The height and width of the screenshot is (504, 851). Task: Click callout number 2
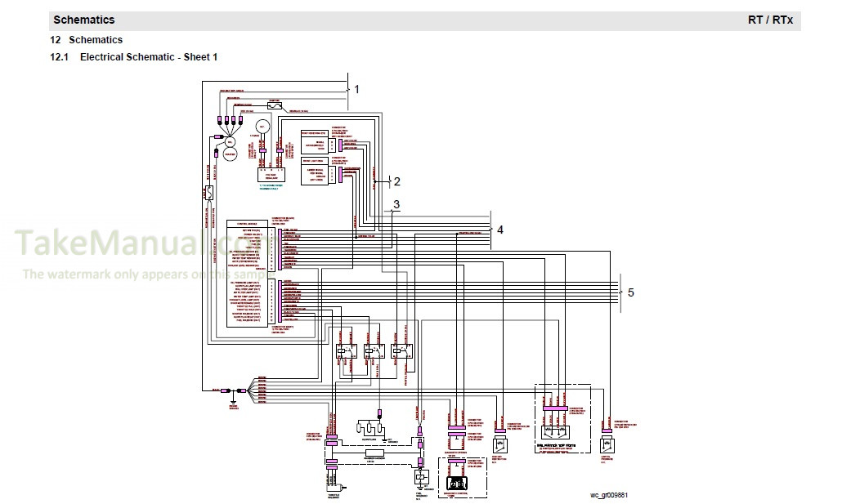coord(397,181)
